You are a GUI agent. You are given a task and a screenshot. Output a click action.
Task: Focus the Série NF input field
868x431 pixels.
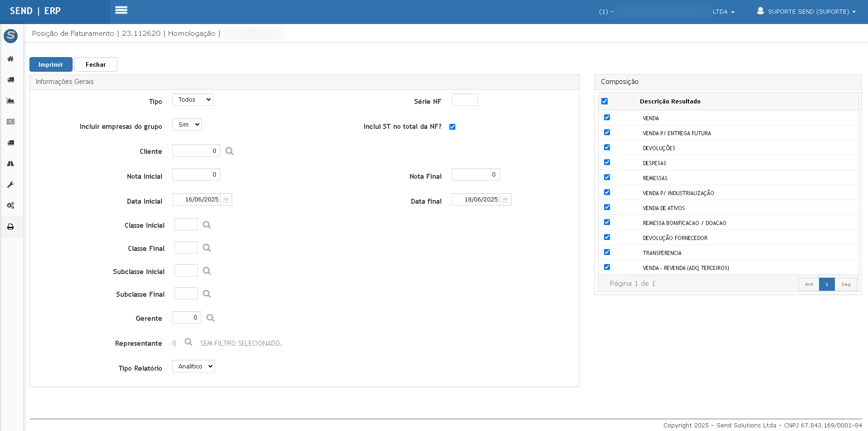tap(465, 100)
